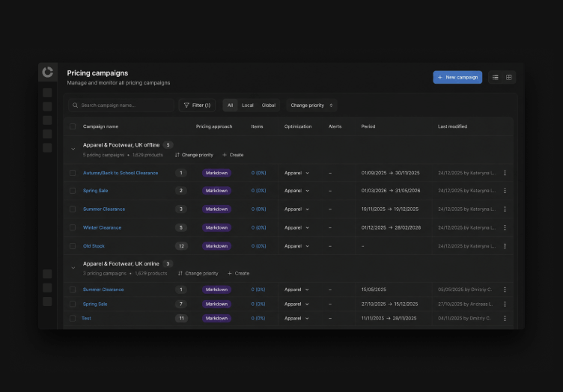
Task: Open Apparel optimization dropdown for Autumn/Back to School
Action: pos(296,173)
